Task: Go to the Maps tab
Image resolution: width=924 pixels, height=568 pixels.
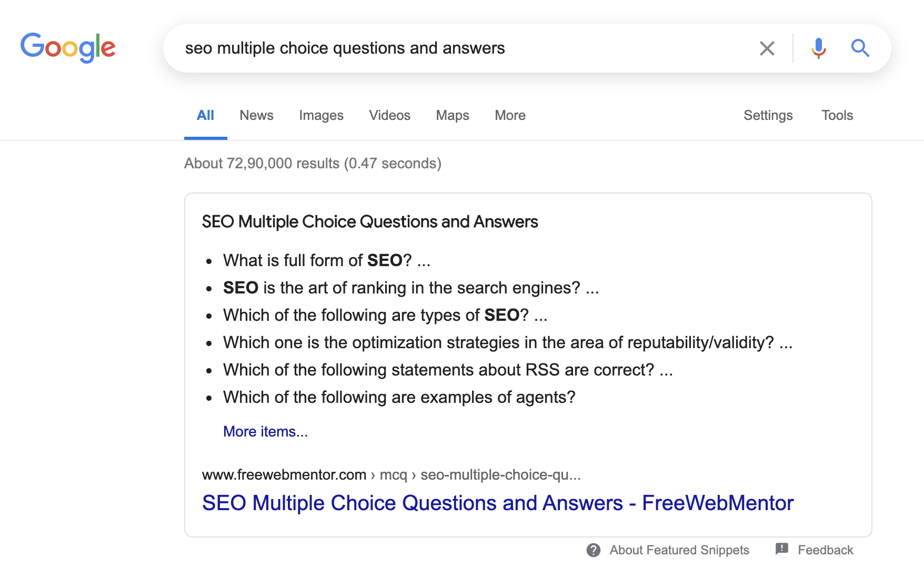Action: coord(453,115)
